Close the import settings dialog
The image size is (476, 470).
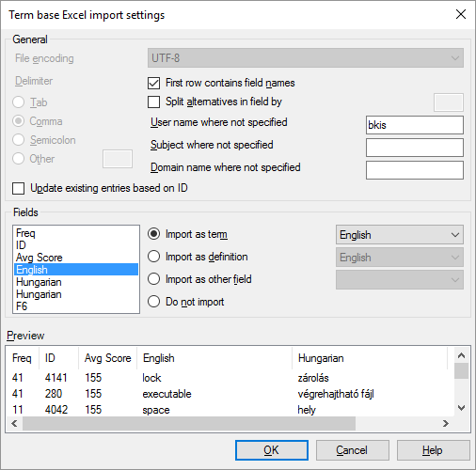click(461, 14)
